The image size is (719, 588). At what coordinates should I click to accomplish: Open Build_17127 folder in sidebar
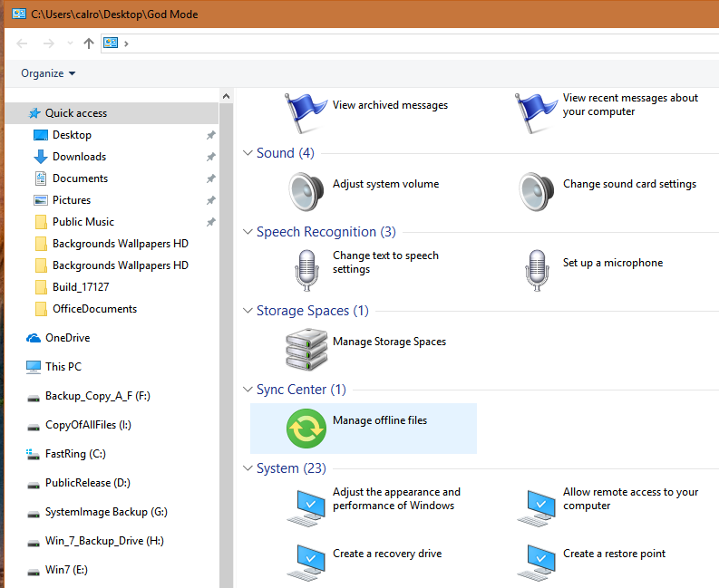tap(81, 287)
